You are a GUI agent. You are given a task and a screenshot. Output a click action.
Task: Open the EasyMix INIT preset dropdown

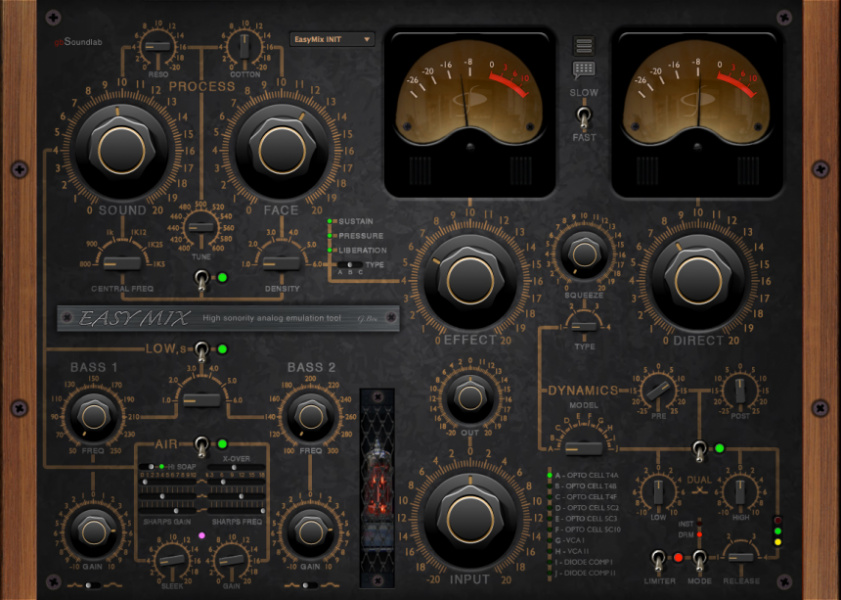tap(331, 39)
